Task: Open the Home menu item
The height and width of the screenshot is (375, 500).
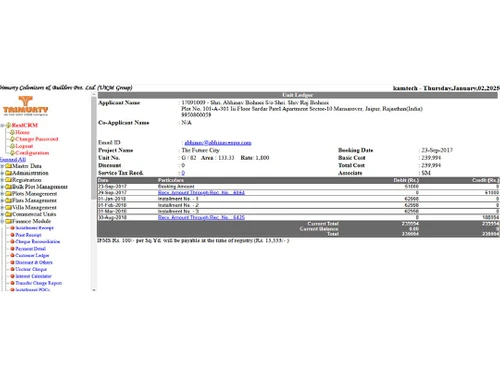Action: tap(22, 132)
